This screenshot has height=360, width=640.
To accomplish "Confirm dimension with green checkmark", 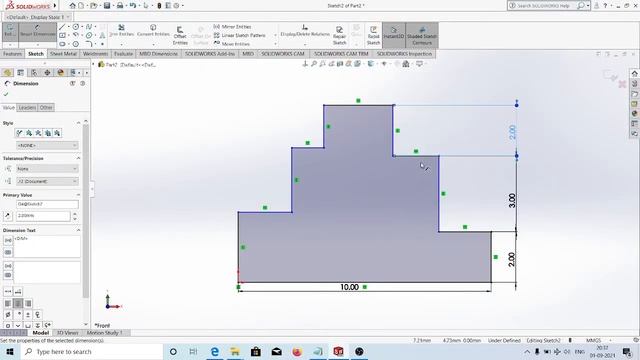I will click(6, 94).
